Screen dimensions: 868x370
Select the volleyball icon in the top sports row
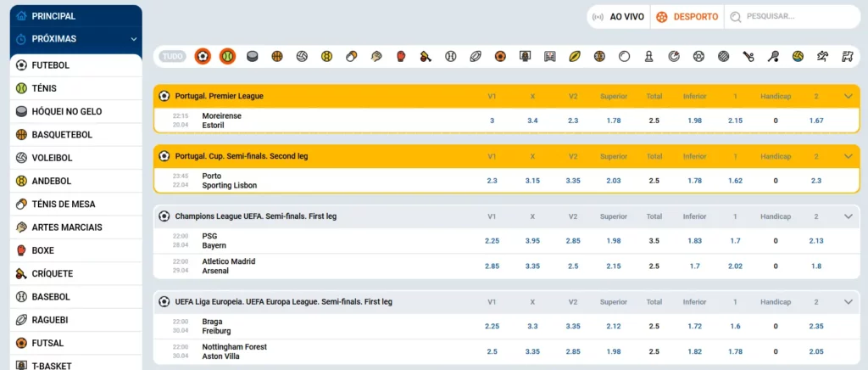point(302,57)
